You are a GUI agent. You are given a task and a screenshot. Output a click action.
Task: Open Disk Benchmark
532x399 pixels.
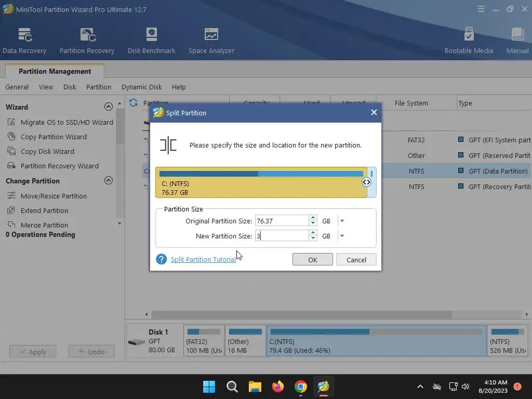151,41
